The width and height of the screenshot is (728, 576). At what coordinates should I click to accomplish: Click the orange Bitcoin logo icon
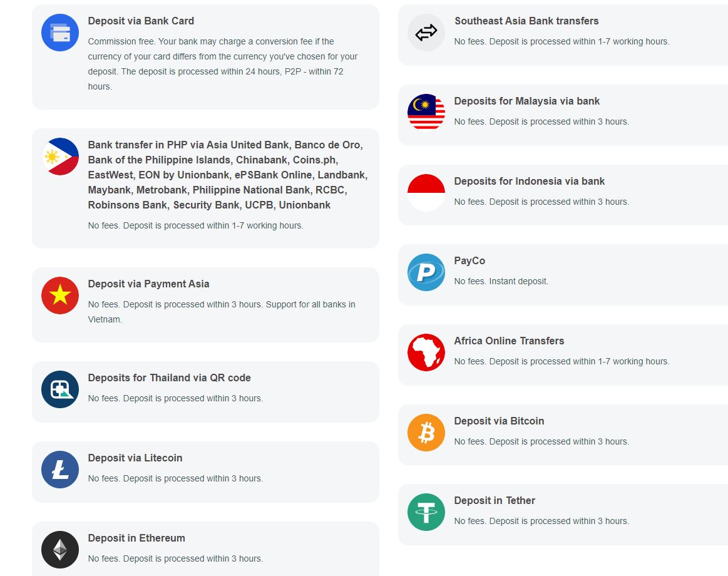pos(426,433)
